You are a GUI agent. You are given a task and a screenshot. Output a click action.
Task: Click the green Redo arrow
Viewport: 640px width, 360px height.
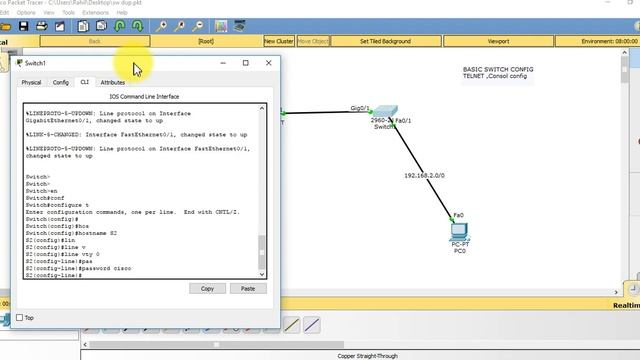click(x=138, y=27)
